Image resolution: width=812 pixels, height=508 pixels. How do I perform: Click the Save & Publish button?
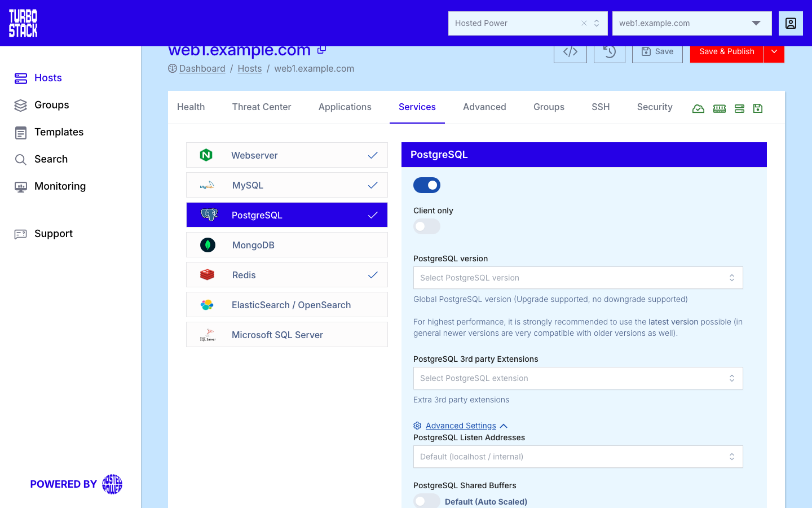pos(727,52)
